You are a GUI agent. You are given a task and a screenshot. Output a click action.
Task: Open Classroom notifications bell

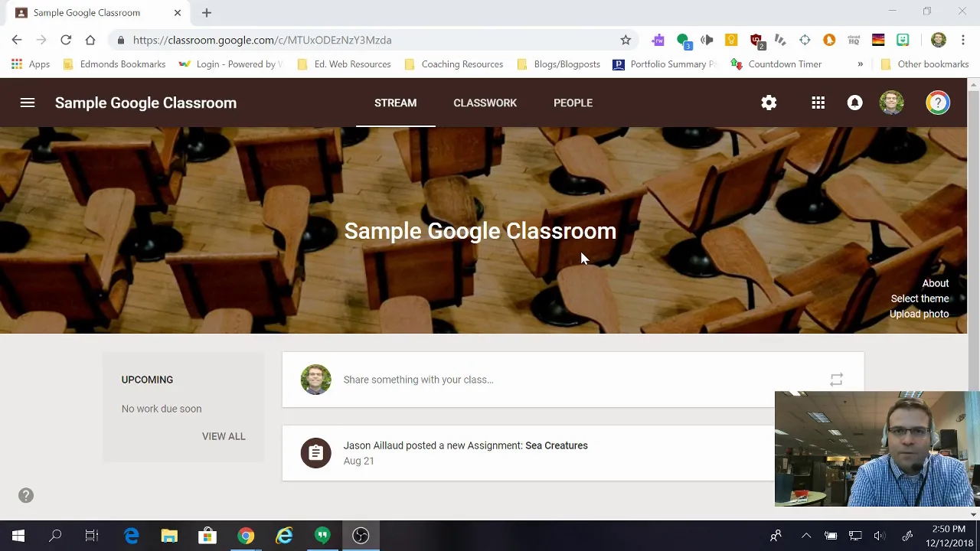coord(855,103)
